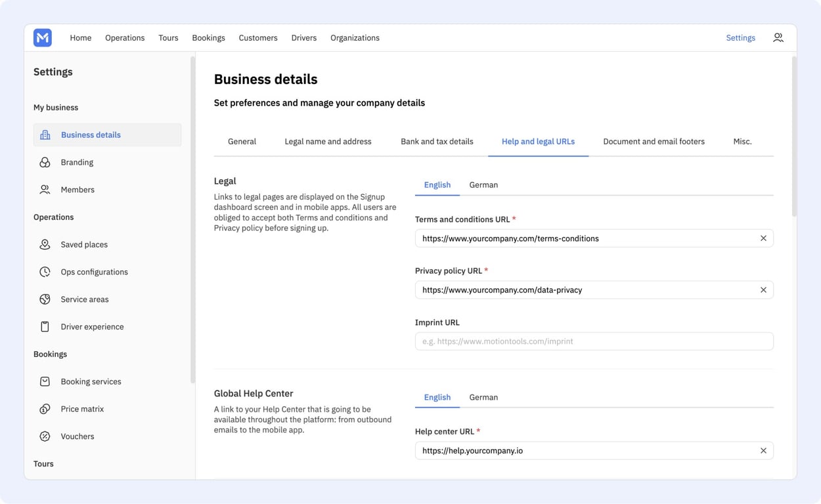Click the Branding icon in sidebar
This screenshot has width=821, height=504.
pos(45,162)
